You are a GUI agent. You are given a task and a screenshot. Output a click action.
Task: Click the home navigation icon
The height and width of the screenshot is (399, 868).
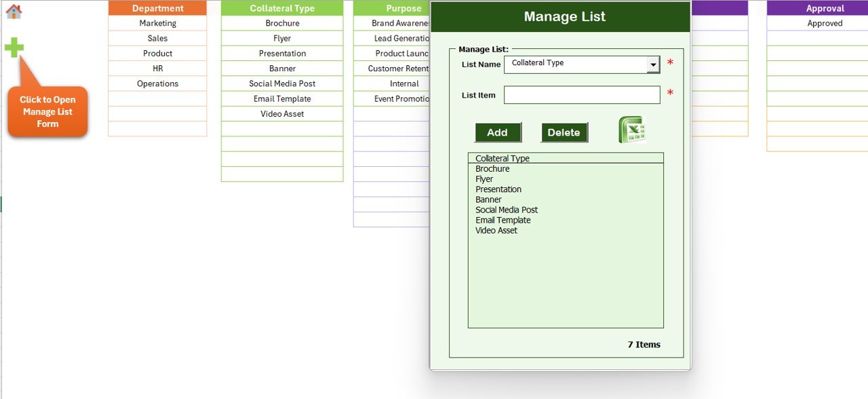(x=14, y=11)
